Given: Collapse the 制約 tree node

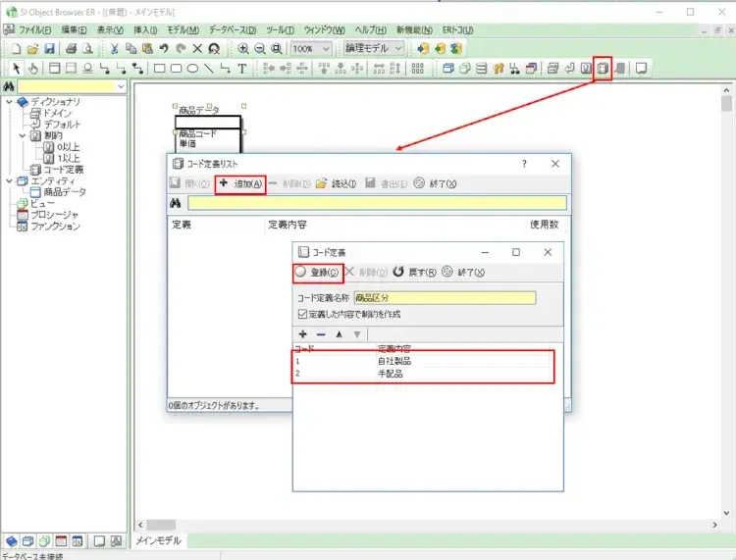Looking at the screenshot, I should [24, 135].
